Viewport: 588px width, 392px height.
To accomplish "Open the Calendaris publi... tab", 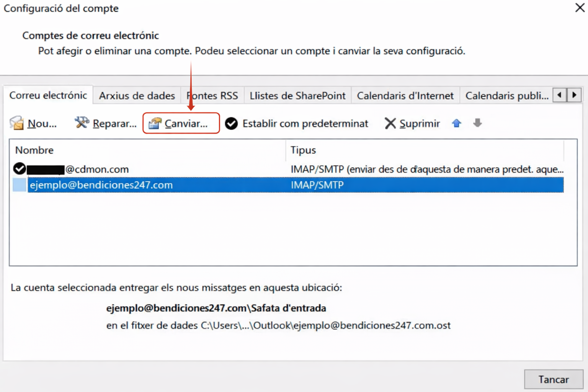I will click(x=506, y=95).
